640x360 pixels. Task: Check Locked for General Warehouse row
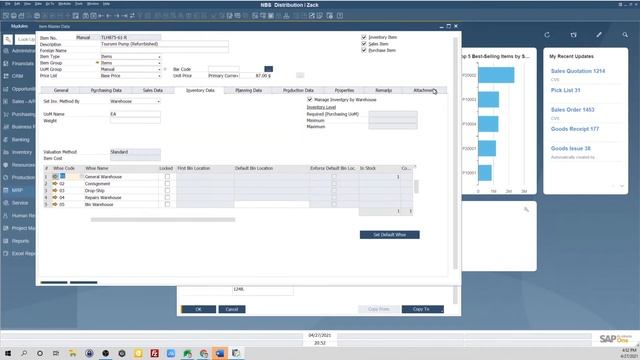coord(167,177)
